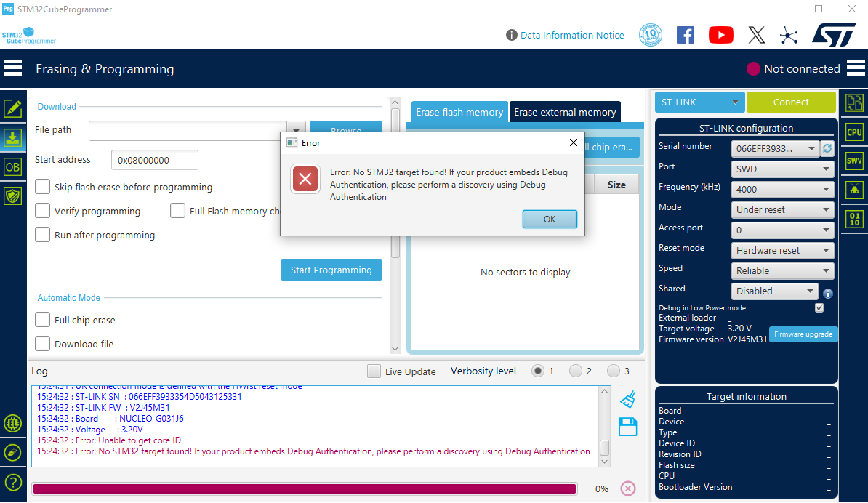868x503 pixels.
Task: Check Download file in Automatic Mode
Action: click(x=43, y=344)
